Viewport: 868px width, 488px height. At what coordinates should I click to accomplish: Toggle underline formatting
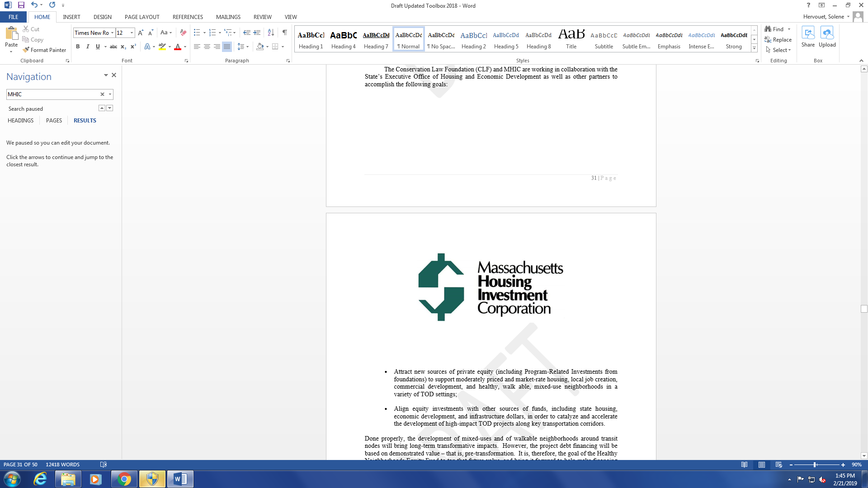(98, 47)
